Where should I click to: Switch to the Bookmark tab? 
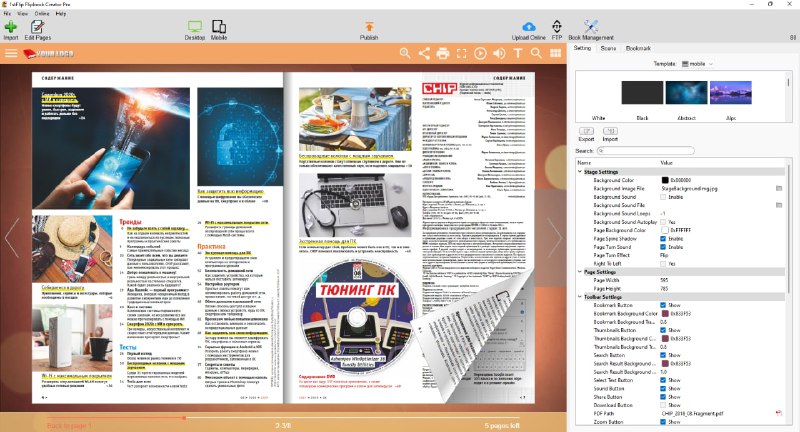(638, 48)
